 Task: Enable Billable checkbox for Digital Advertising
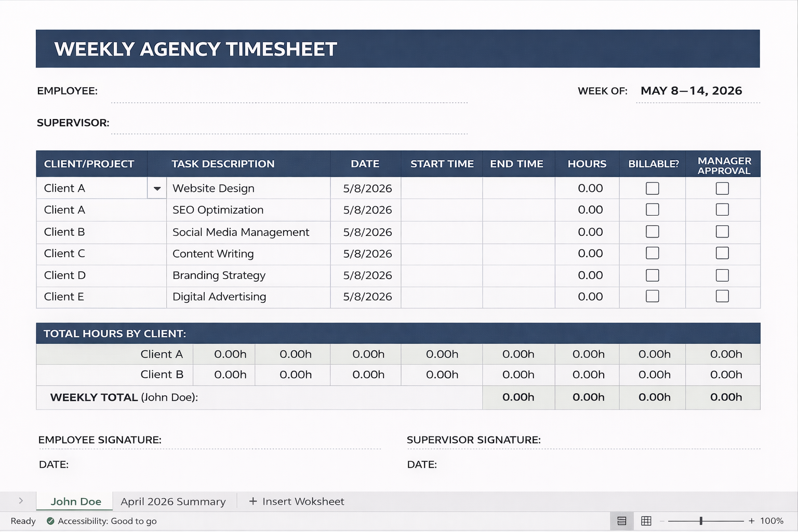point(652,296)
